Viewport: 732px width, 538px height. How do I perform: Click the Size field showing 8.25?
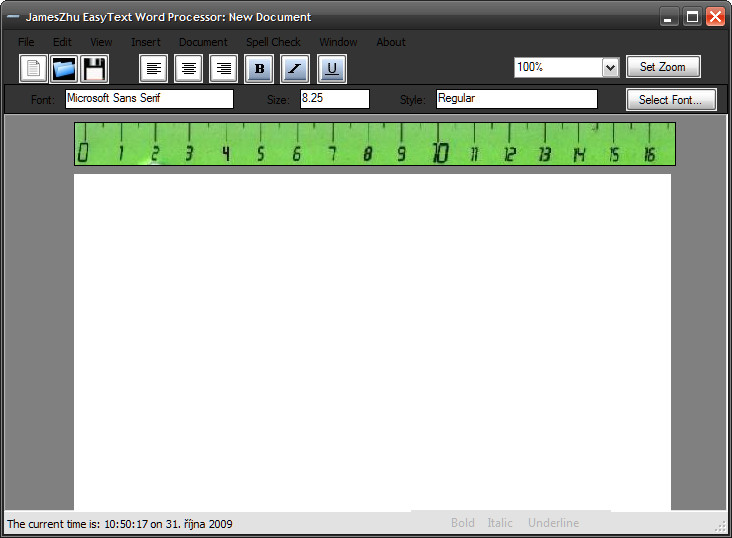(335, 99)
